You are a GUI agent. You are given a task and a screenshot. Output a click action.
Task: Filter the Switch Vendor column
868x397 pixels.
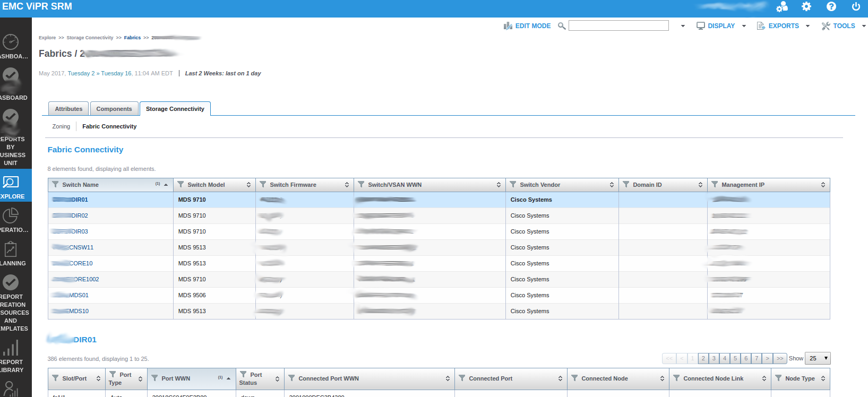click(x=513, y=184)
